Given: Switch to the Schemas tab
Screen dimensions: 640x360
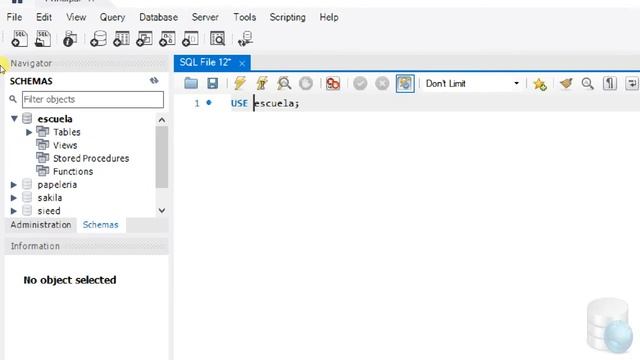Looking at the screenshot, I should tap(100, 225).
